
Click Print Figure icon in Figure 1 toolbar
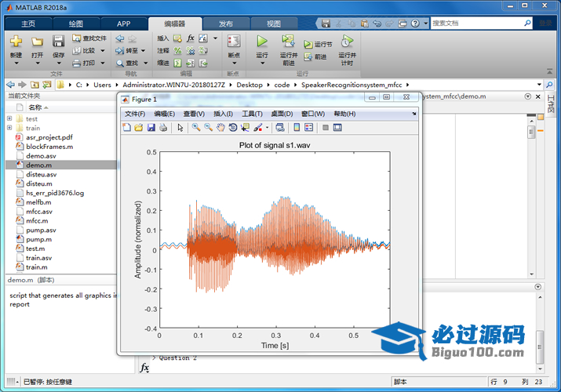(x=163, y=128)
